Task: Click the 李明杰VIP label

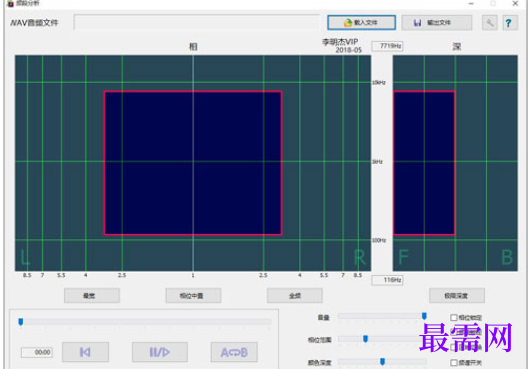Action: [x=340, y=42]
